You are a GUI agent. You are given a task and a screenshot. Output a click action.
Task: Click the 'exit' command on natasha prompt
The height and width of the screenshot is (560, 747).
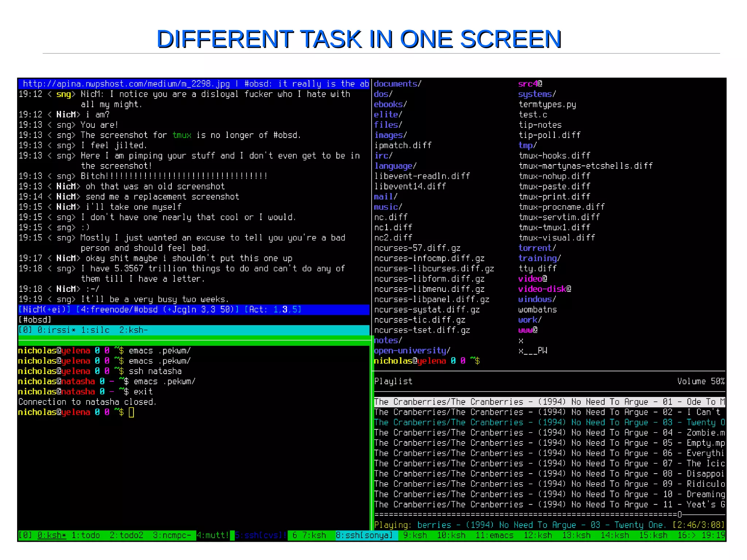pyautogui.click(x=143, y=392)
